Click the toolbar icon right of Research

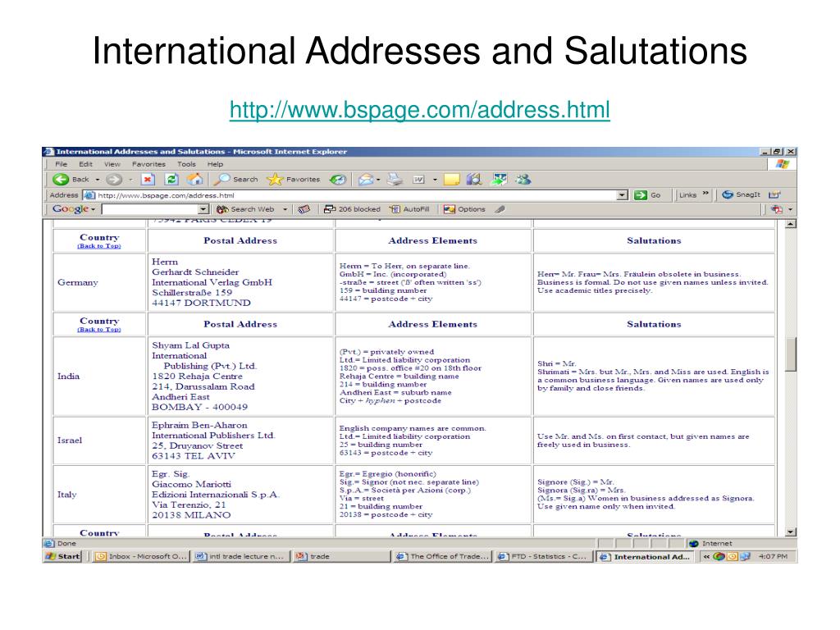(x=500, y=180)
